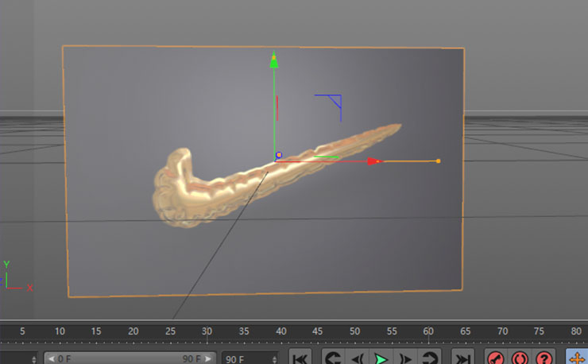Go to the previous keyframe
Screen dimensions: 588x364
[x=334, y=358]
